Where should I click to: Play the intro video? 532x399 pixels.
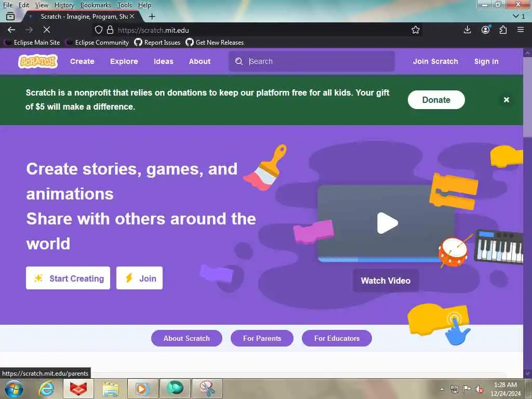[x=387, y=223]
